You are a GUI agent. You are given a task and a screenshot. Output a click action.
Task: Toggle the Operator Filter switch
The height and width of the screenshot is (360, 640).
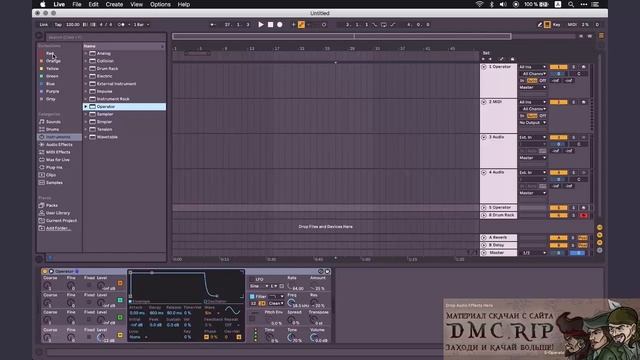coord(252,296)
